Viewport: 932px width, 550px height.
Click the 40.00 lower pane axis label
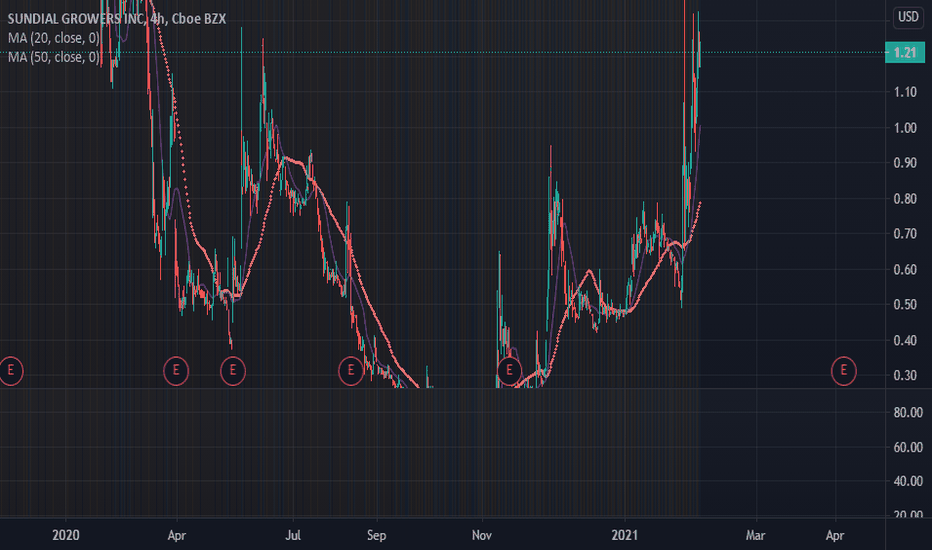pos(908,480)
